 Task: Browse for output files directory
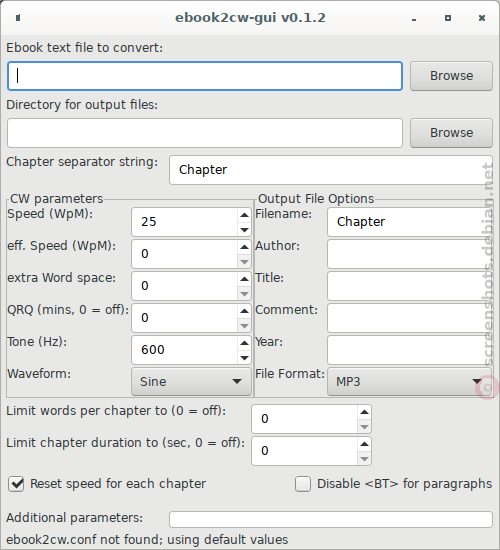click(x=451, y=133)
